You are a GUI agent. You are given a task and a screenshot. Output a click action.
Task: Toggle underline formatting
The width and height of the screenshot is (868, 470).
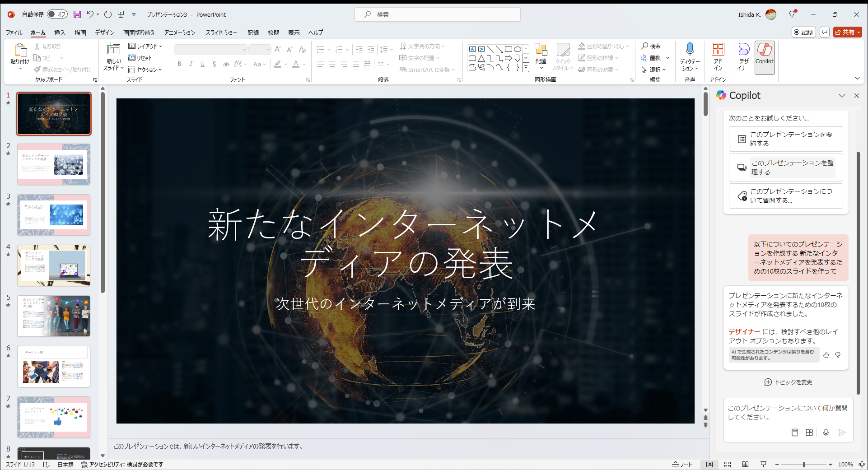[202, 64]
